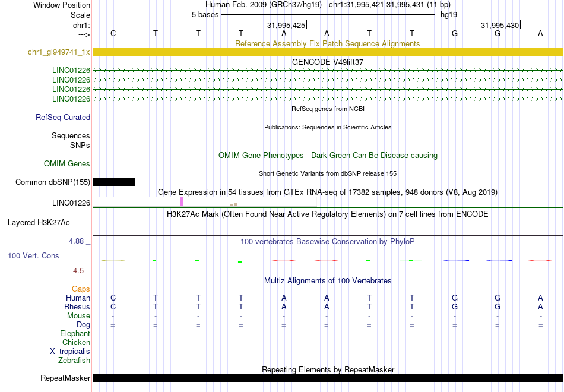
Task: Open the Sequences track label
Action: tap(71, 135)
